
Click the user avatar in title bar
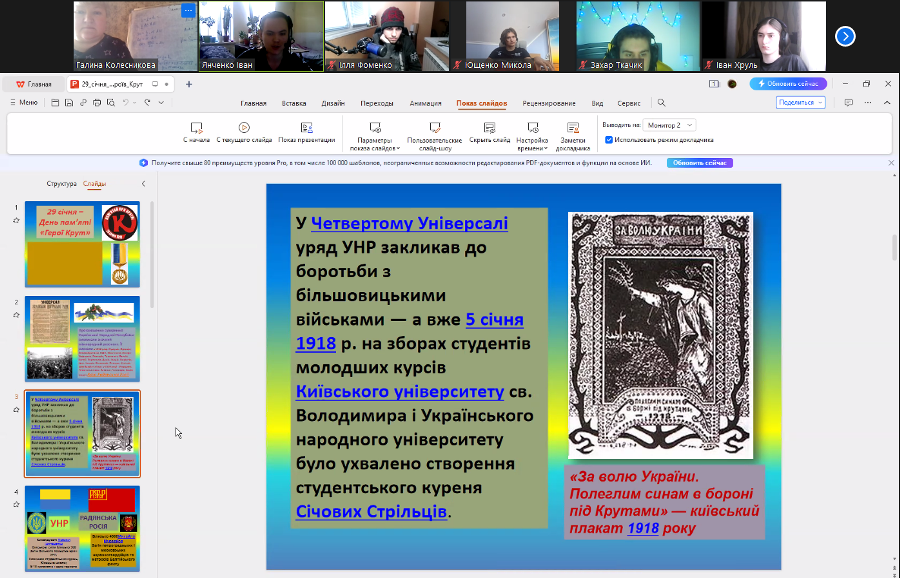pyautogui.click(x=732, y=84)
